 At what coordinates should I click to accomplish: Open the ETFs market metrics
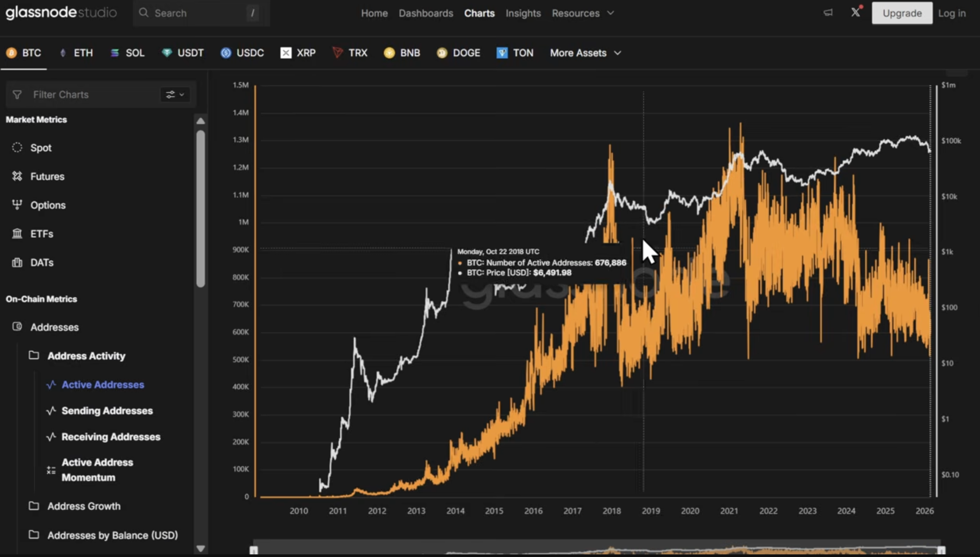tap(42, 234)
